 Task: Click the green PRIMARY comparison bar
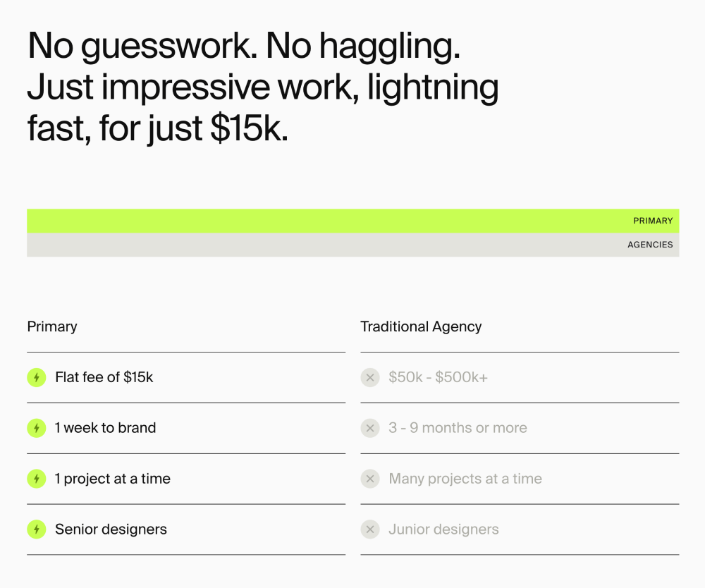pos(353,221)
